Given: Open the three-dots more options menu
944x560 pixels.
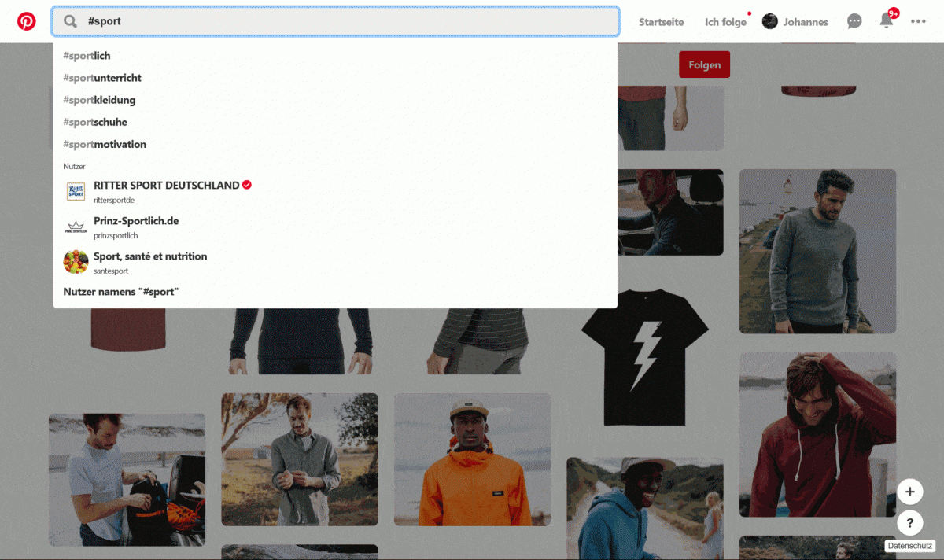Looking at the screenshot, I should (x=918, y=21).
